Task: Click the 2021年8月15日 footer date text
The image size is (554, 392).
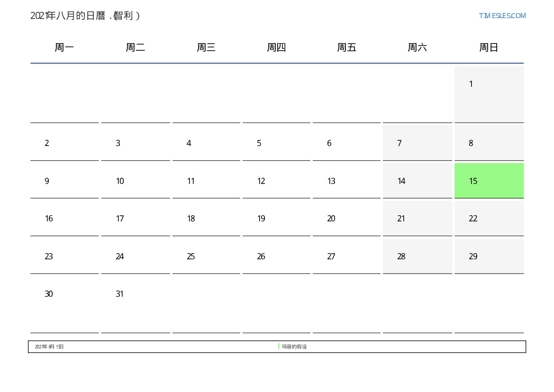Action: coord(49,347)
